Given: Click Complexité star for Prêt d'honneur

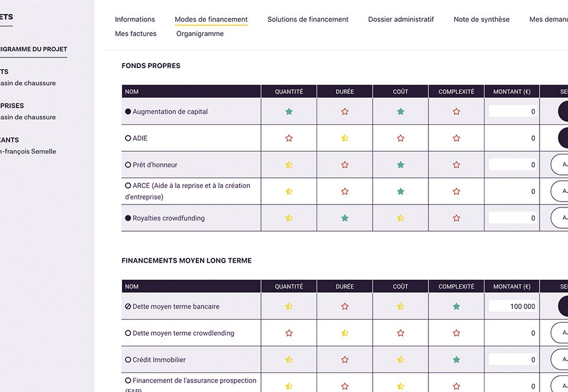Looking at the screenshot, I should 456,165.
